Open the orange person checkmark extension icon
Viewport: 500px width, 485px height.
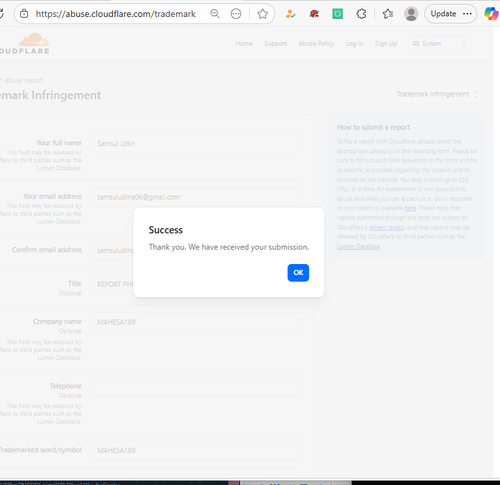coord(290,14)
